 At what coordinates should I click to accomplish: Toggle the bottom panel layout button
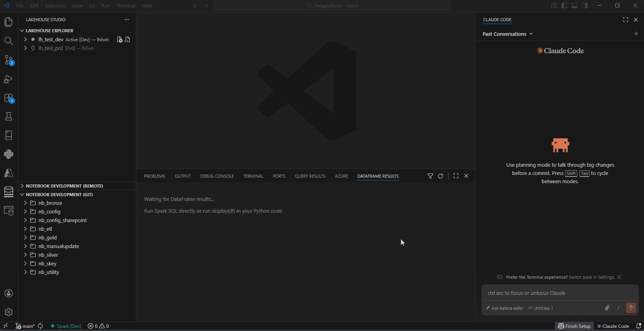574,6
